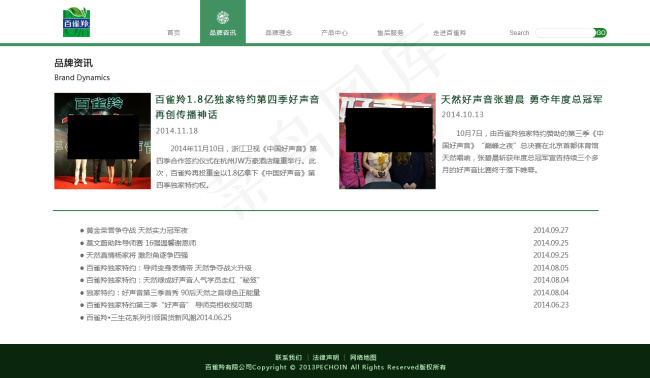The width and height of the screenshot is (650, 378).
Task: Open the 百雀羚1.8亿独家特约第四季好声音 headline
Action: [237, 107]
